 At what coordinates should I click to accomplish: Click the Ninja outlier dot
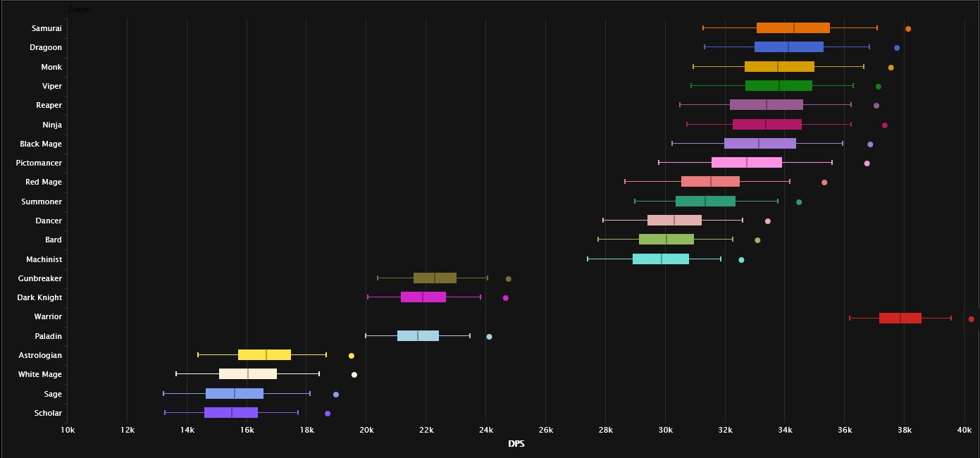pyautogui.click(x=885, y=125)
